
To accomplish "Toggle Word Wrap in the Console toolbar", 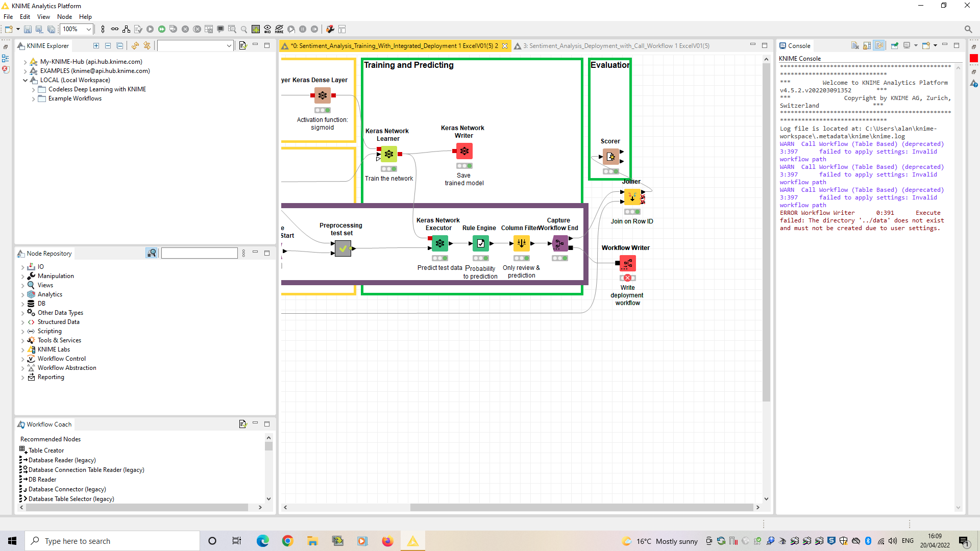I will click(879, 46).
